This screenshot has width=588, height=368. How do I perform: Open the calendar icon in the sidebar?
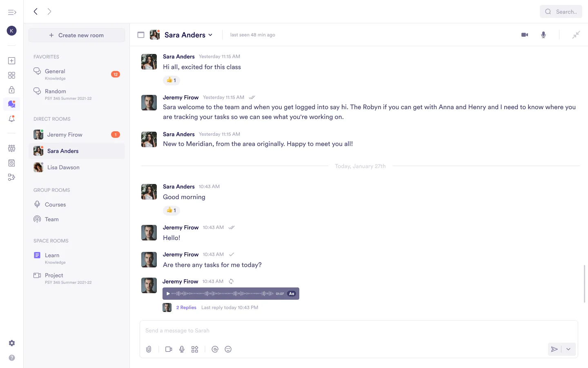click(11, 163)
